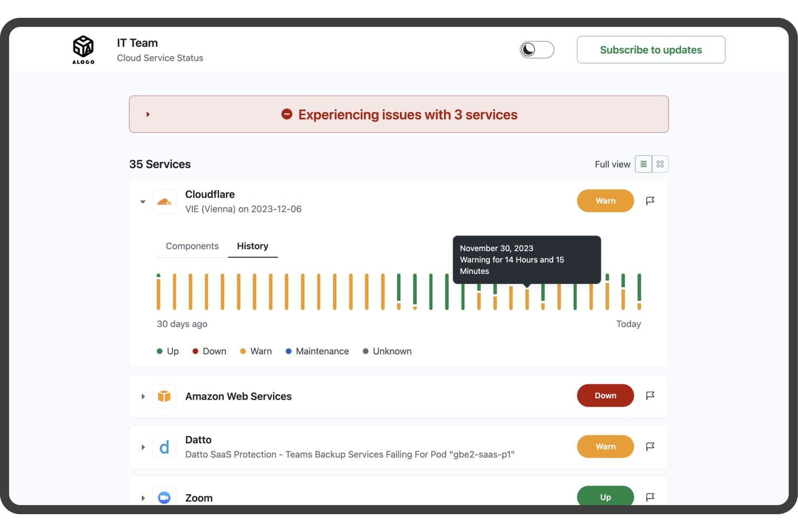
Task: Click the Warn legend item
Action: 256,351
